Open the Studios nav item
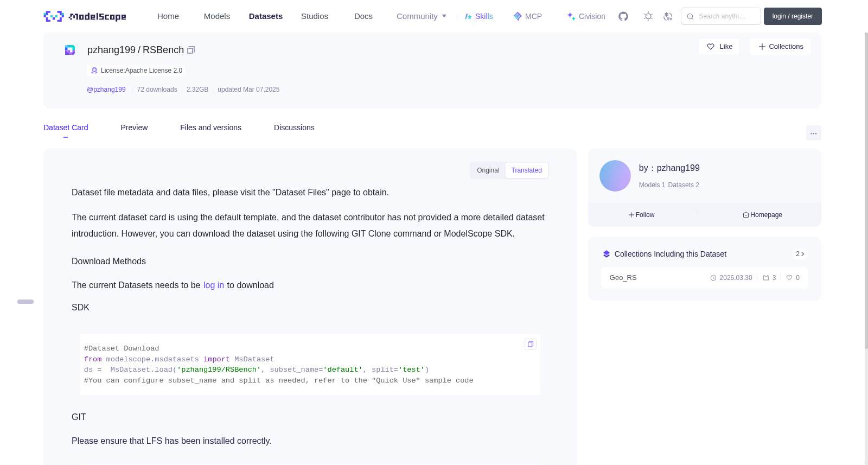Screen dimensions: 868x465 [x=315, y=16]
